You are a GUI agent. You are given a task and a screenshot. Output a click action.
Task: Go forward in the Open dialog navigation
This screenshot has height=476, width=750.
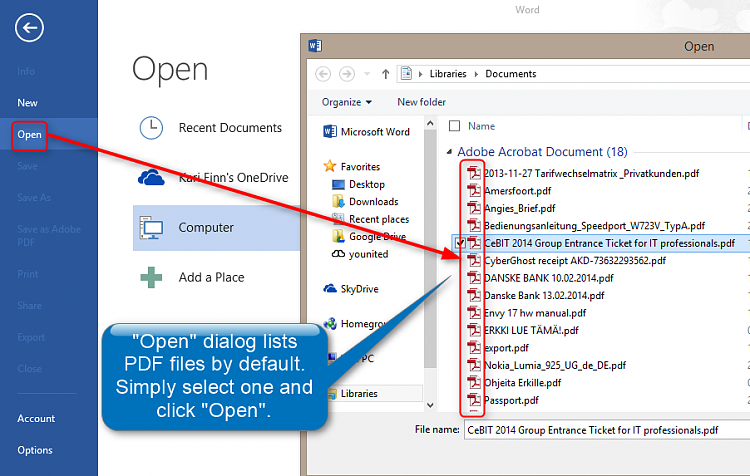pyautogui.click(x=347, y=74)
